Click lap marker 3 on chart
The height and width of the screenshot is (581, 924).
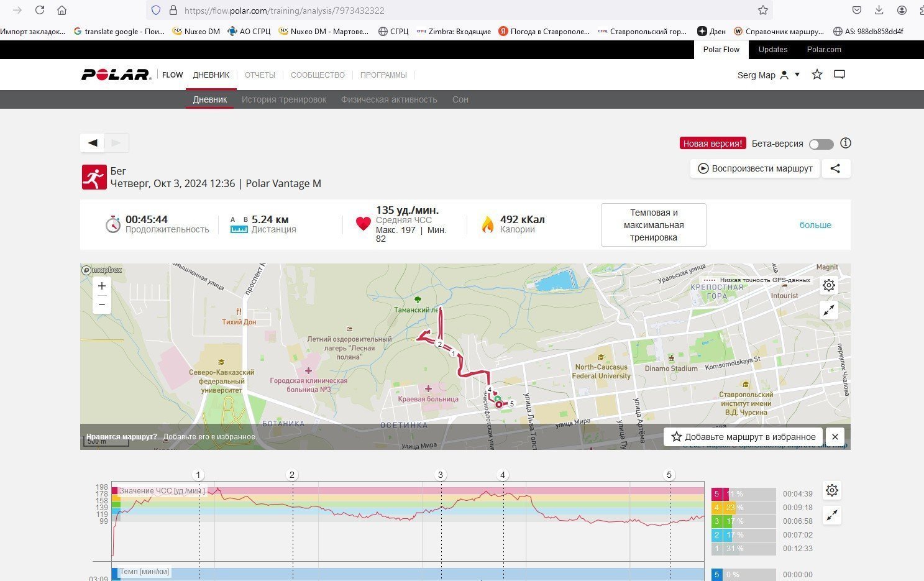[x=441, y=475]
